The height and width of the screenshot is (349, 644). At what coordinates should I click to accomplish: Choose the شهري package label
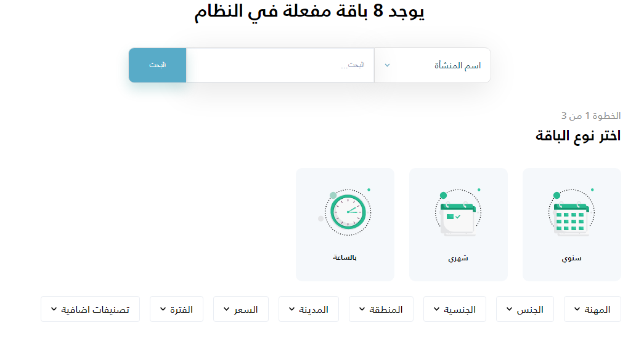pyautogui.click(x=458, y=259)
